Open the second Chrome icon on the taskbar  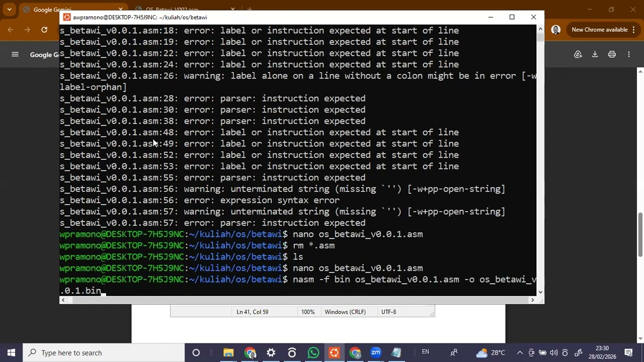coord(355,352)
